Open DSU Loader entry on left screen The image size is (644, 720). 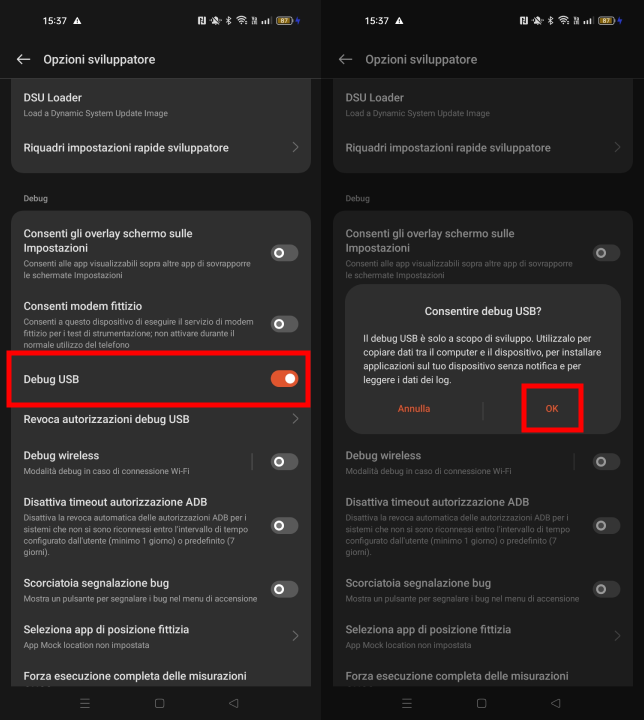tap(161, 105)
